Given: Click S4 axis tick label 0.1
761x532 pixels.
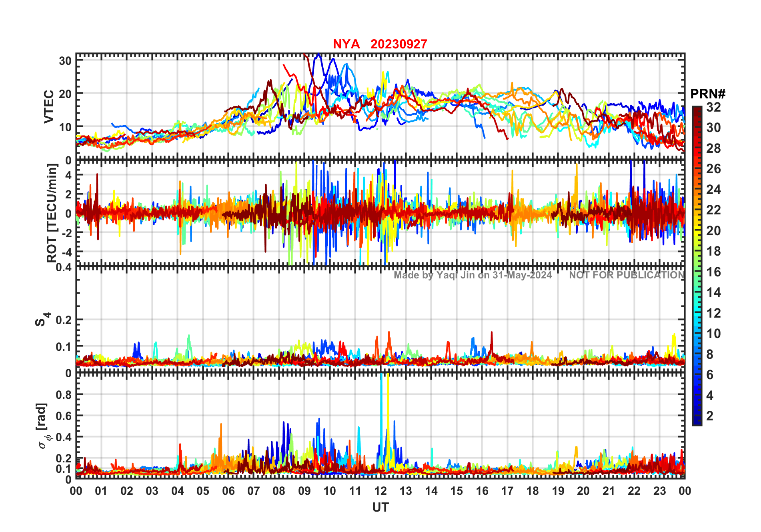Looking at the screenshot, I should coord(64,347).
